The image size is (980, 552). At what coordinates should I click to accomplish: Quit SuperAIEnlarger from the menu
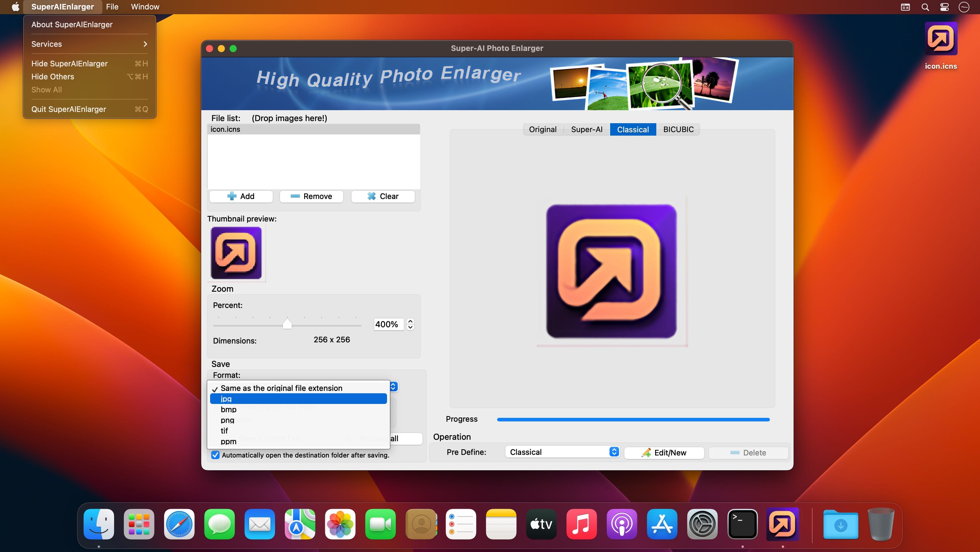click(x=89, y=109)
